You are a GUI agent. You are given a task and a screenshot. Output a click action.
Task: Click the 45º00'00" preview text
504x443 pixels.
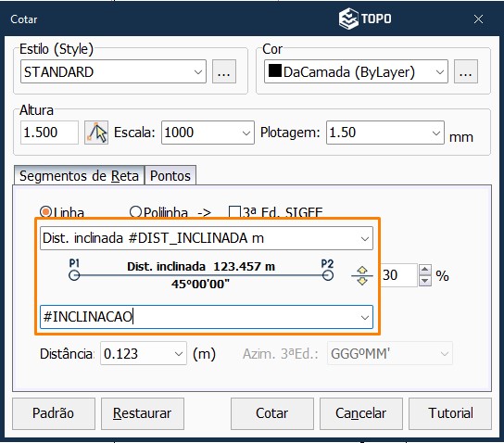point(200,285)
